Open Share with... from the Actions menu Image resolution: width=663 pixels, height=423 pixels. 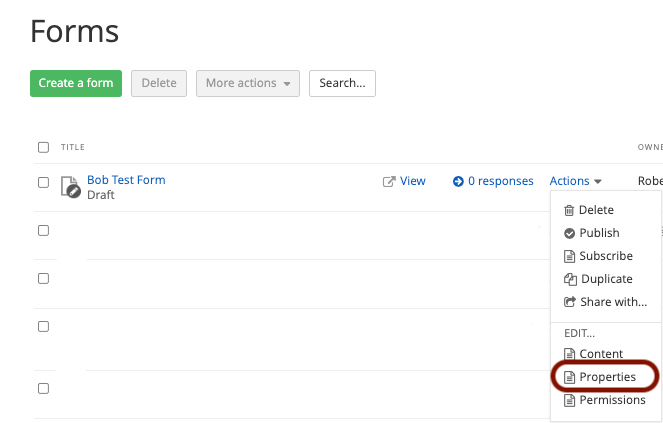click(x=605, y=302)
